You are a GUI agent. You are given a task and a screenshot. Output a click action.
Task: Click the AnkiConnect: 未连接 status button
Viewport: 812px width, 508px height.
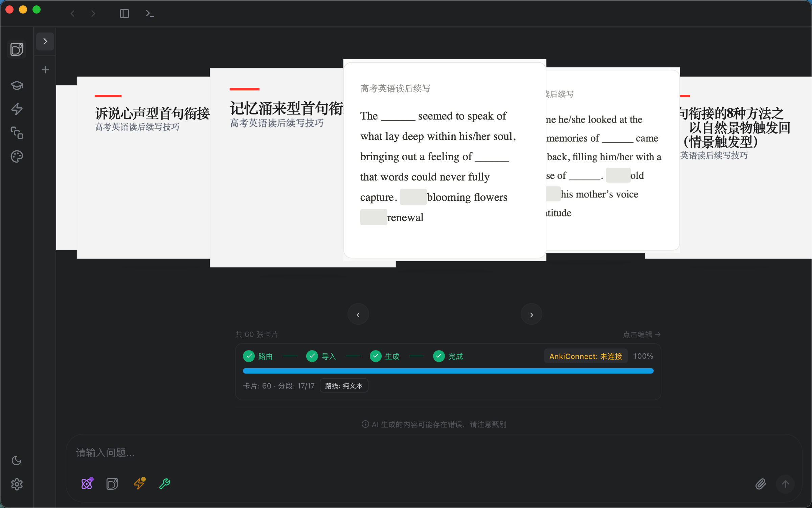point(585,356)
